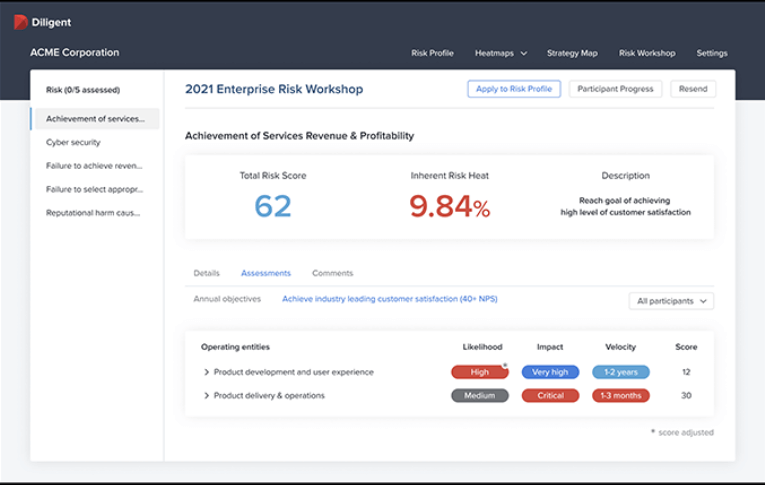The height and width of the screenshot is (485, 765).
Task: Click the Resend button
Action: coord(693,89)
